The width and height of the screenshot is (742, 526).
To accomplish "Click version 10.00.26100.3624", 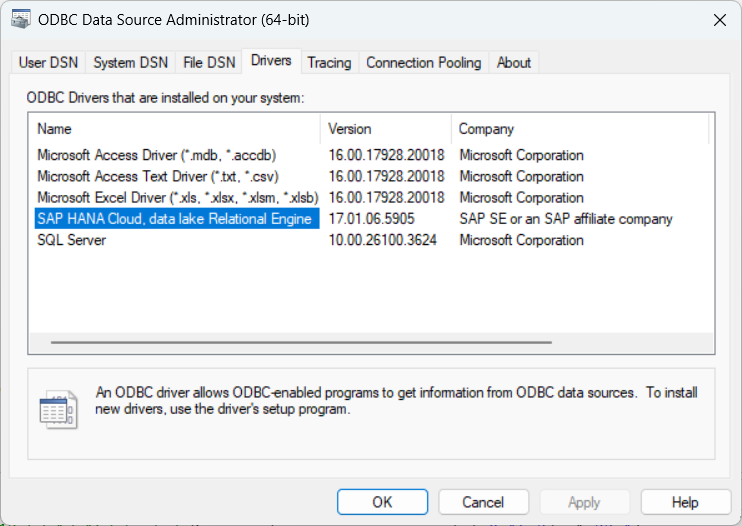I will (x=382, y=240).
